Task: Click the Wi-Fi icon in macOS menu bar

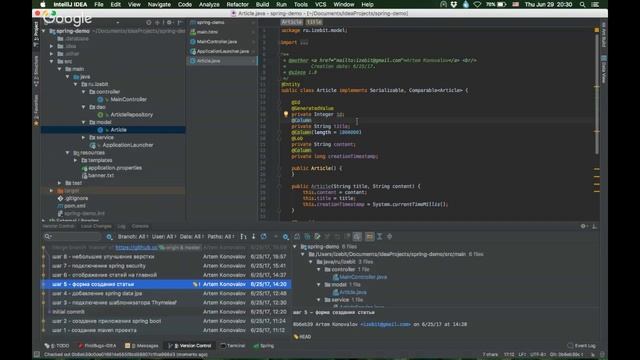Action: click(x=477, y=4)
